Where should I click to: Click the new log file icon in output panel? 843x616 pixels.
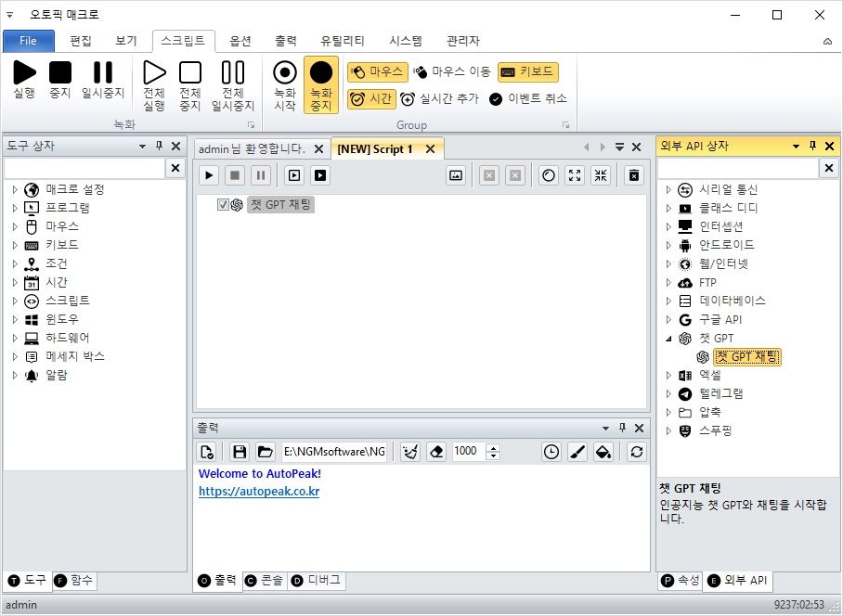(x=206, y=452)
